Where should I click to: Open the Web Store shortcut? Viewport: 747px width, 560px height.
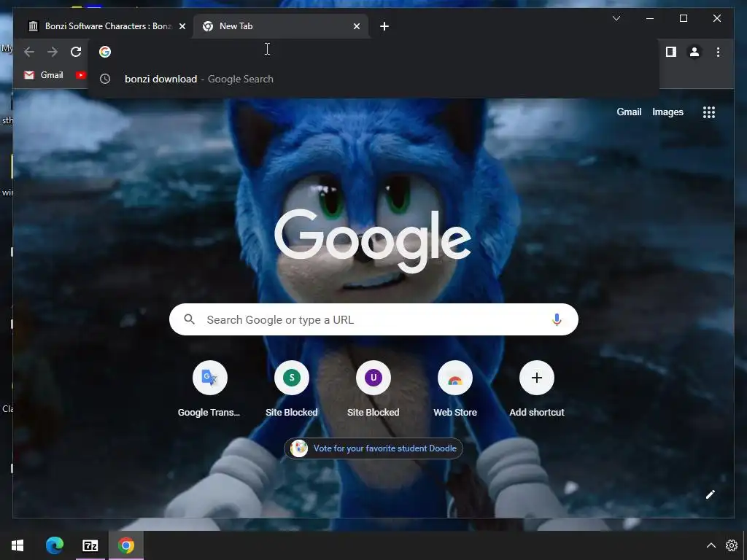click(455, 389)
